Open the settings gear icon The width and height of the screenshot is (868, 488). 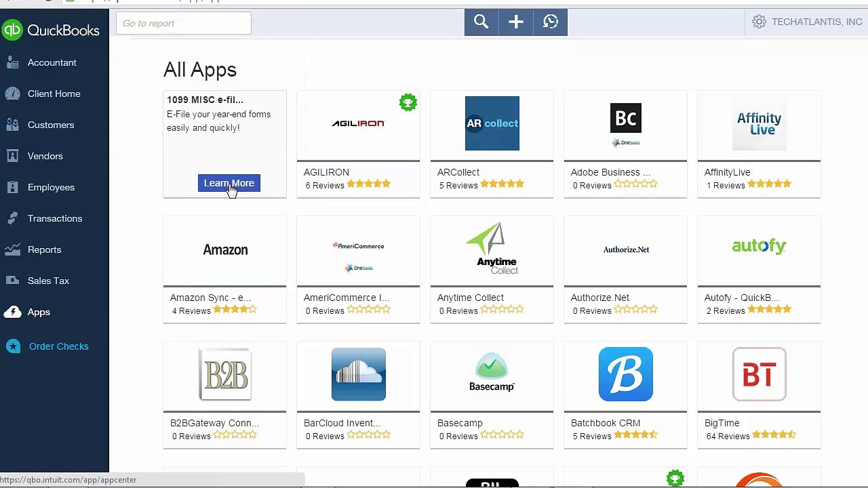759,22
